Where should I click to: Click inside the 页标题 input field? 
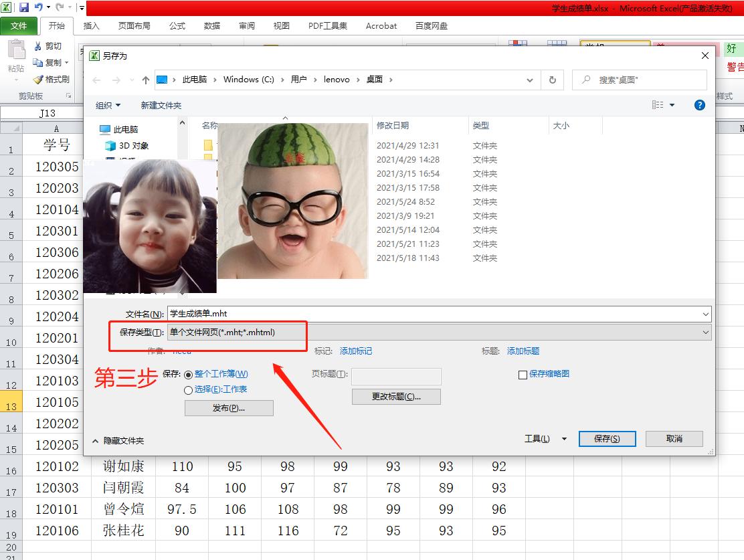pos(396,377)
